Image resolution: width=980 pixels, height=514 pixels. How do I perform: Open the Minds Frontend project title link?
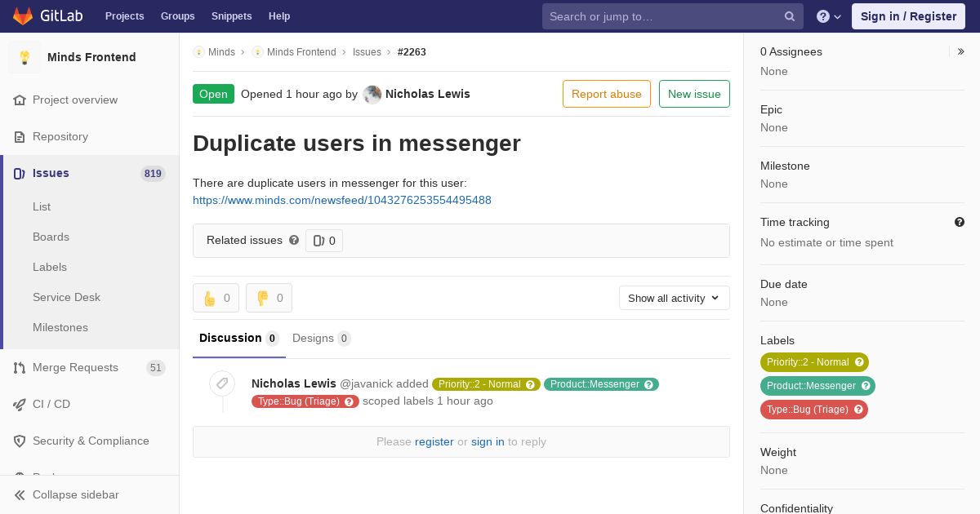pyautogui.click(x=91, y=57)
